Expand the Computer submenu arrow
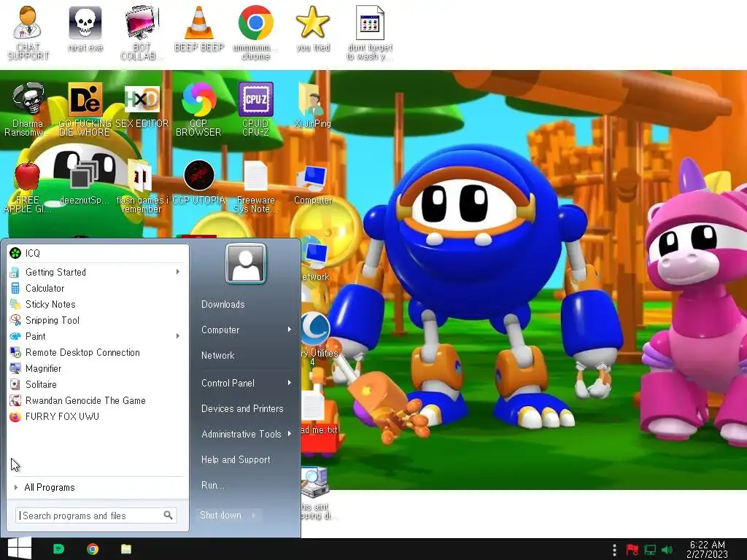This screenshot has height=560, width=747. [289, 330]
